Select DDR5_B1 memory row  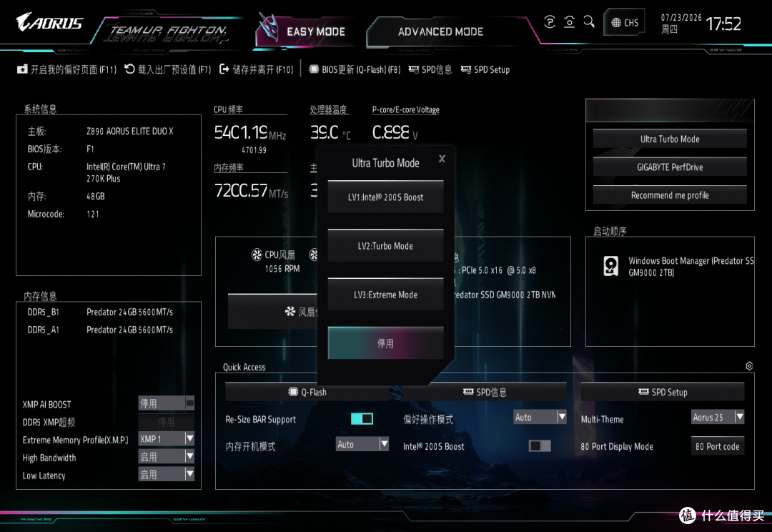[101, 312]
